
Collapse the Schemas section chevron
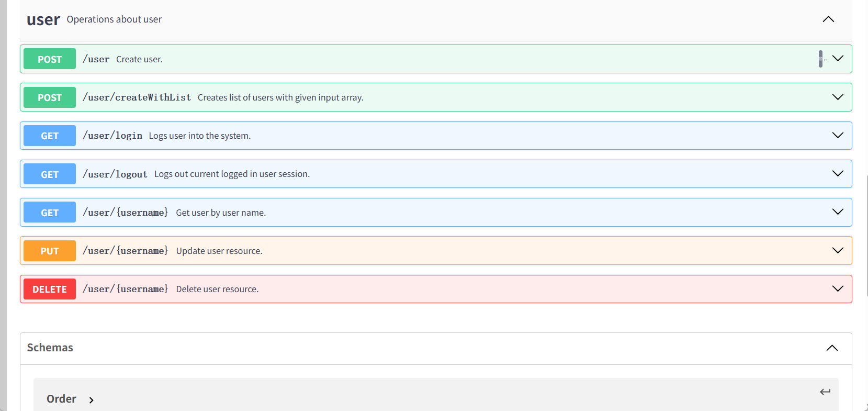(832, 348)
